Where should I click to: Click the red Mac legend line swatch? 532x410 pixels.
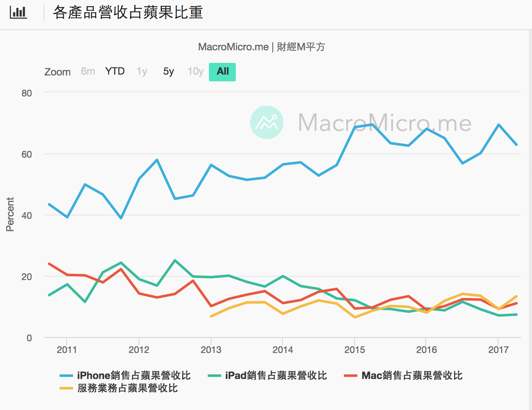(350, 376)
